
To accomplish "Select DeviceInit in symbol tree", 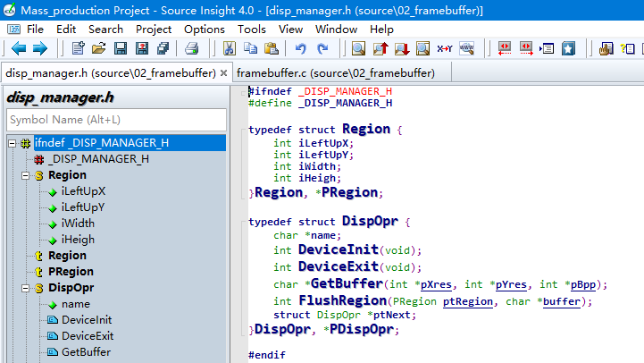I will click(x=87, y=320).
